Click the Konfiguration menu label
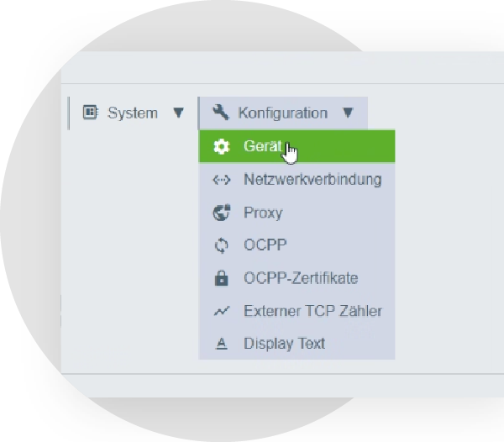The image size is (504, 442). click(282, 113)
